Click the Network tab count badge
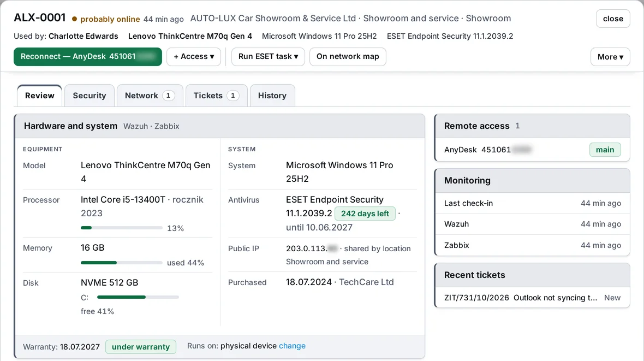644x361 pixels. coord(168,96)
